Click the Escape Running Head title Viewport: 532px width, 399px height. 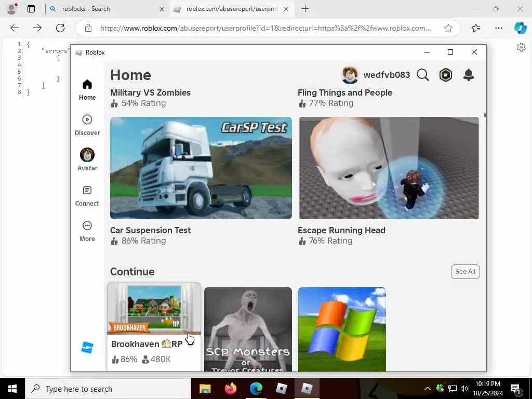pyautogui.click(x=341, y=230)
